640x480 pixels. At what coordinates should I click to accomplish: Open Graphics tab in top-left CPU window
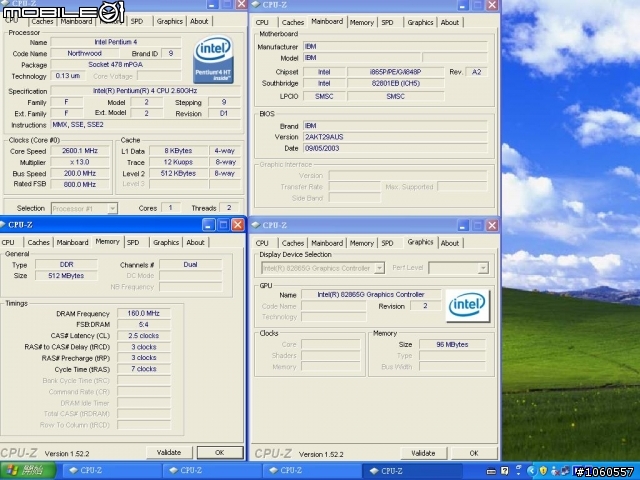tap(170, 21)
